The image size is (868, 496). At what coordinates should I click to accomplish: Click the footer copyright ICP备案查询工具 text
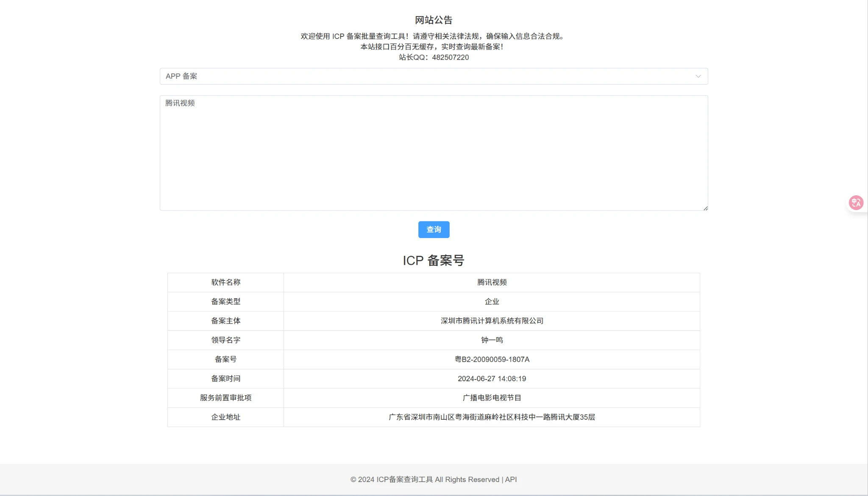coord(405,479)
